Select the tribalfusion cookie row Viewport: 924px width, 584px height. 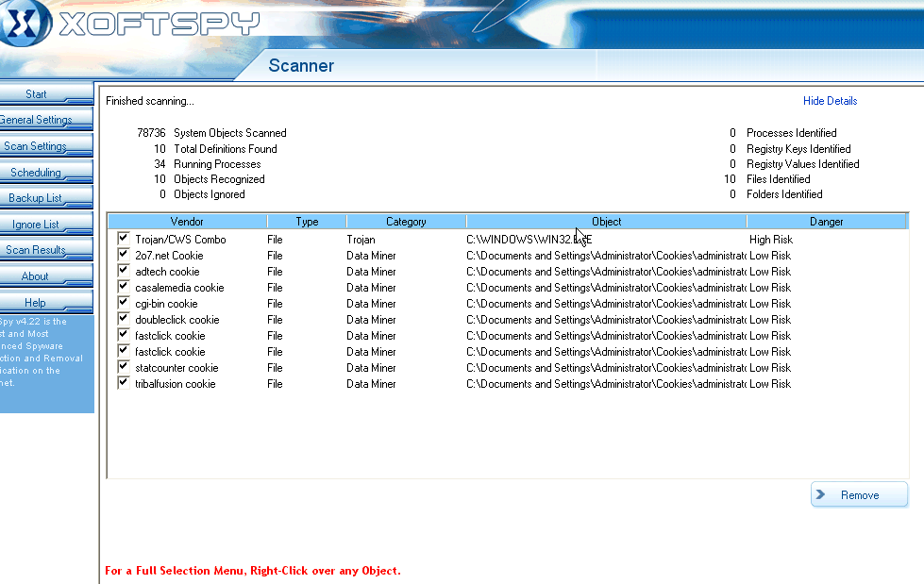[507, 384]
